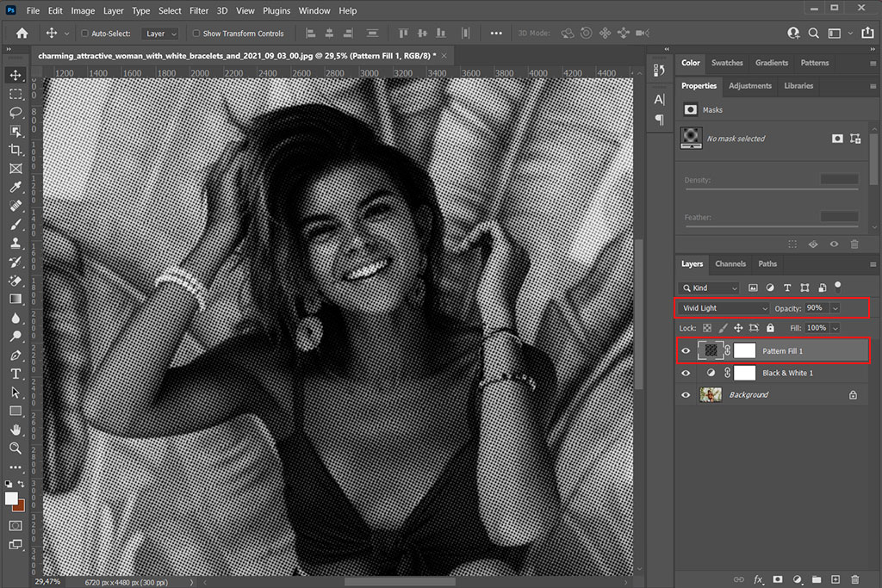Select the Brush tool

click(16, 225)
